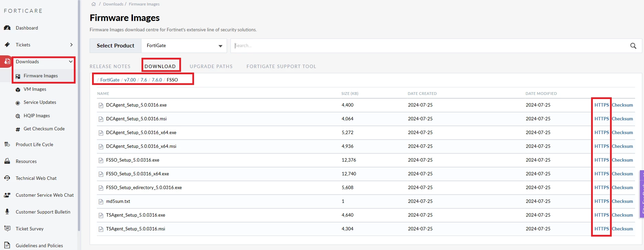
Task: Download DCAgent_Setup_5.0.0316_x64.exe via HTTPS
Action: click(602, 132)
